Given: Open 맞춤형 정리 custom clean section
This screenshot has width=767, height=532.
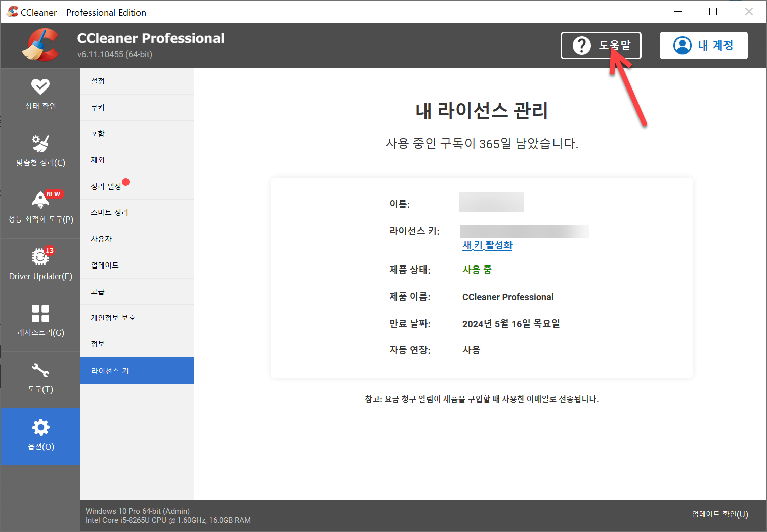Looking at the screenshot, I should tap(40, 153).
